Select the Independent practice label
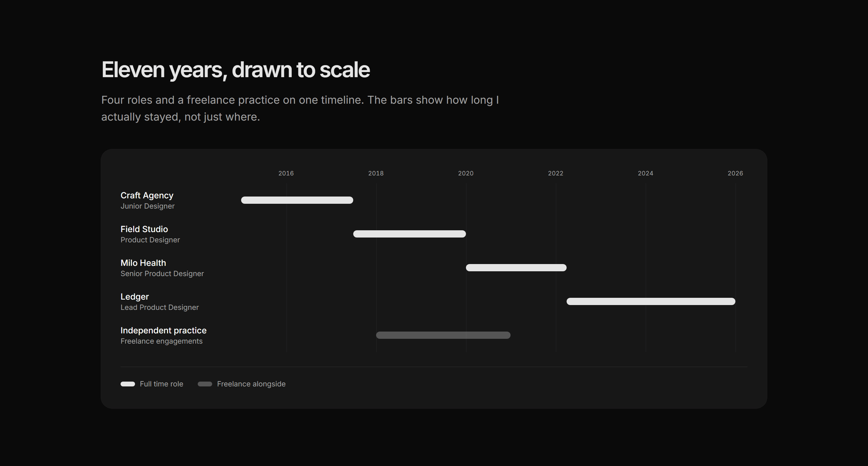 click(163, 331)
